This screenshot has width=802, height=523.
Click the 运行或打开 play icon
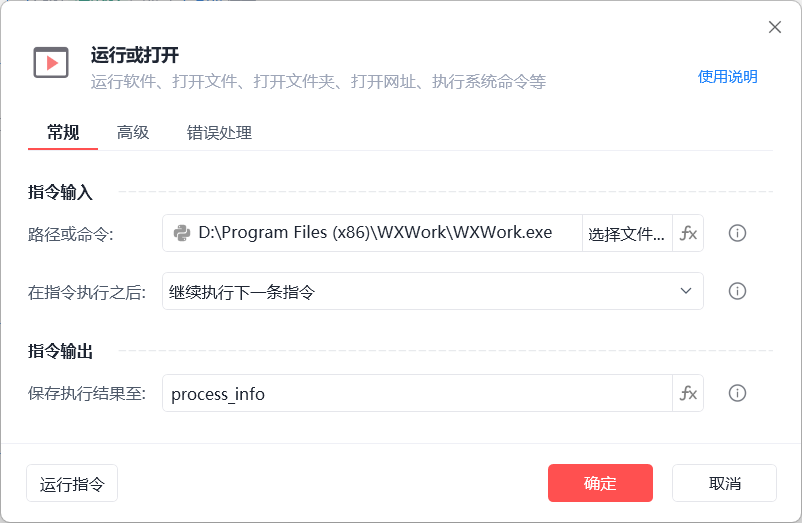(x=51, y=63)
